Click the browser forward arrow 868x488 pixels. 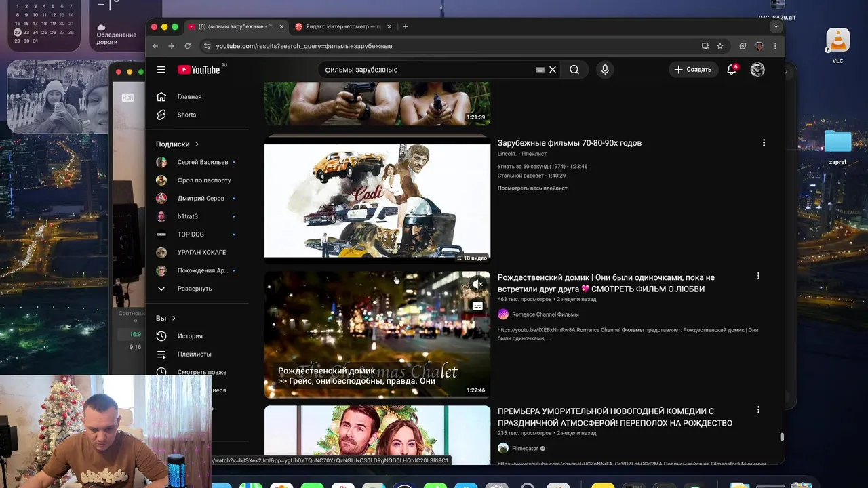[x=171, y=46]
